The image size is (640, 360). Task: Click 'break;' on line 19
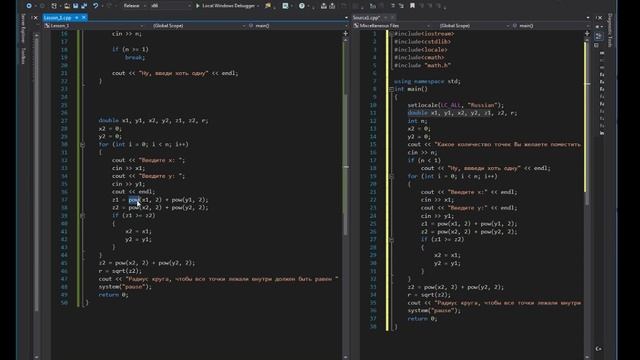(135, 58)
